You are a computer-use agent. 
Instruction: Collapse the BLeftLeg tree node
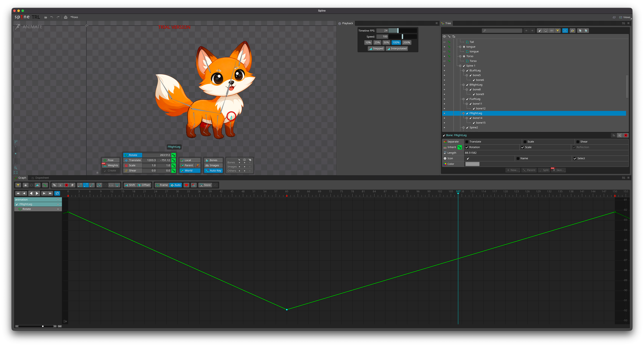click(464, 70)
